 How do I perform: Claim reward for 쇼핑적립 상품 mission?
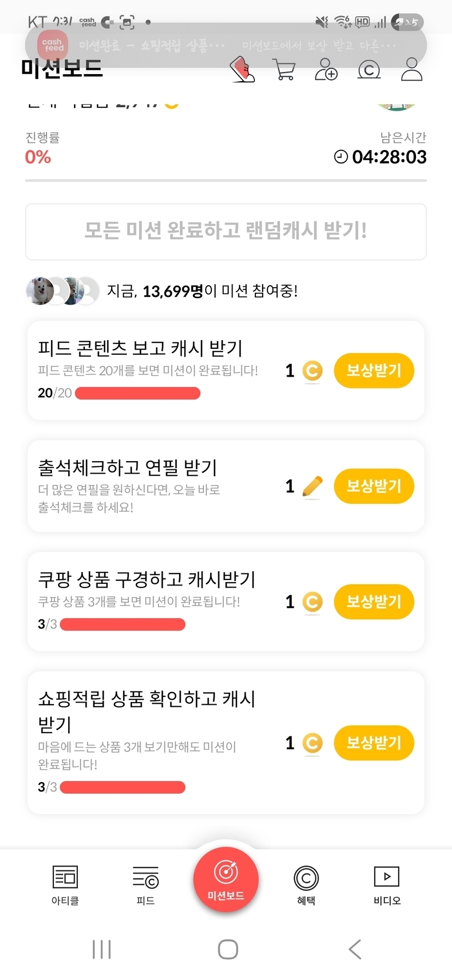[x=374, y=743]
